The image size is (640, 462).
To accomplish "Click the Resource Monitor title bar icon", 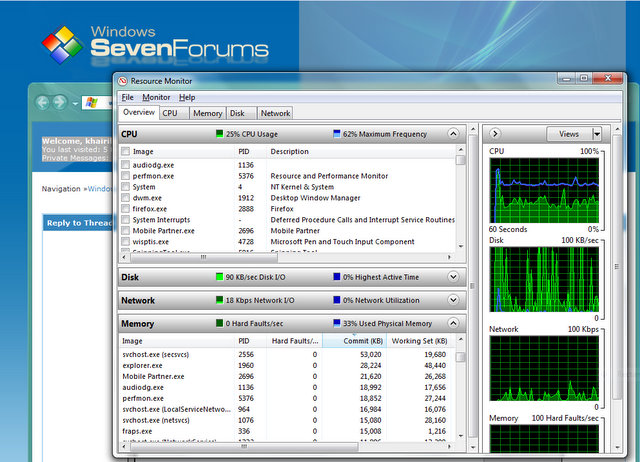I will [x=122, y=81].
